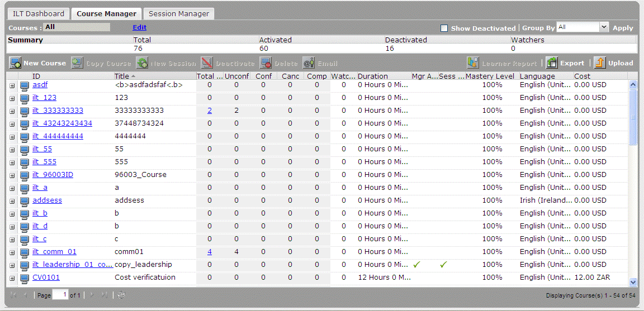Screen dimensions: 644x311
Task: Sort by Language column header
Action: tap(546, 76)
